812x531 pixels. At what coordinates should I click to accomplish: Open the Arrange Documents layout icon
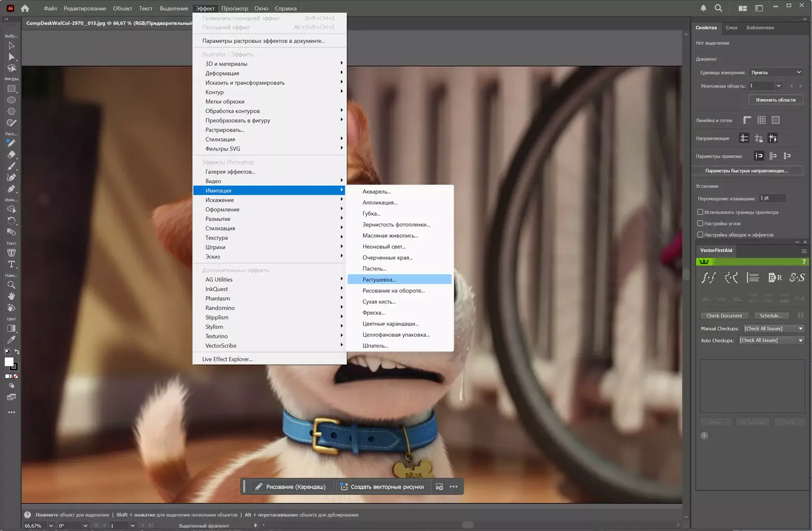743,8
